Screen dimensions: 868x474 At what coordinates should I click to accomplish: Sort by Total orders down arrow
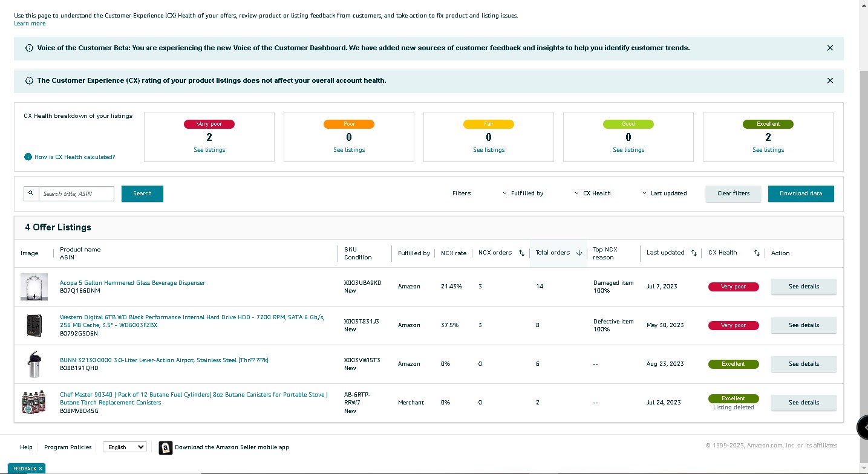[579, 253]
